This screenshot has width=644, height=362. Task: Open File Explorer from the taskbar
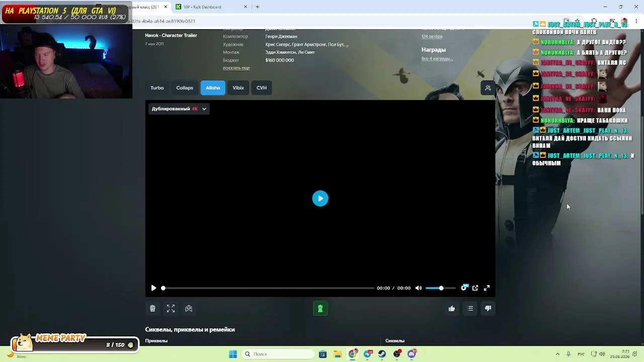click(x=338, y=354)
